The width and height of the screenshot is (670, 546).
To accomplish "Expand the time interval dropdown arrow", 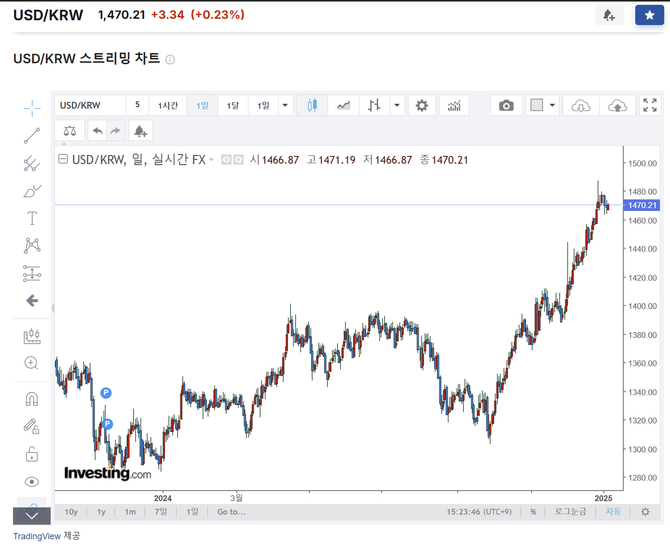I will click(x=286, y=105).
